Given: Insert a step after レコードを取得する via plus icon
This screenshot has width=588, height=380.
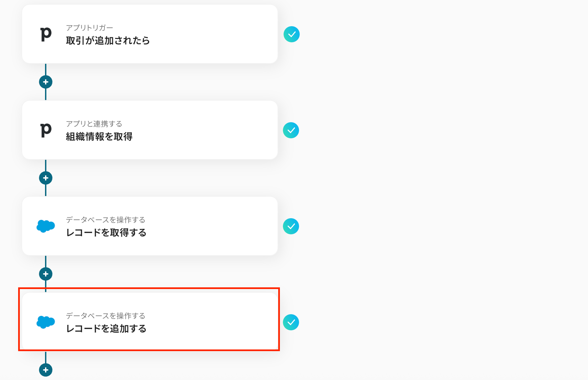Looking at the screenshot, I should click(46, 274).
